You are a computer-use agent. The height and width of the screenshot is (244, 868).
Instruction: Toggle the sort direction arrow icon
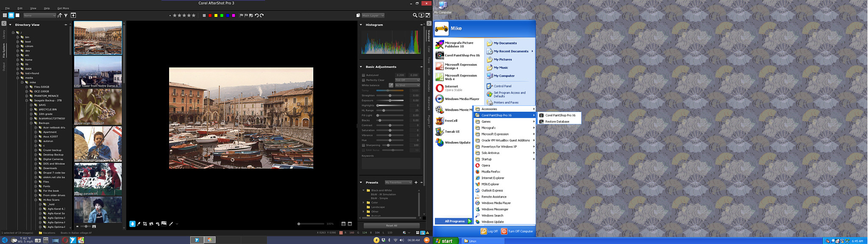click(60, 15)
